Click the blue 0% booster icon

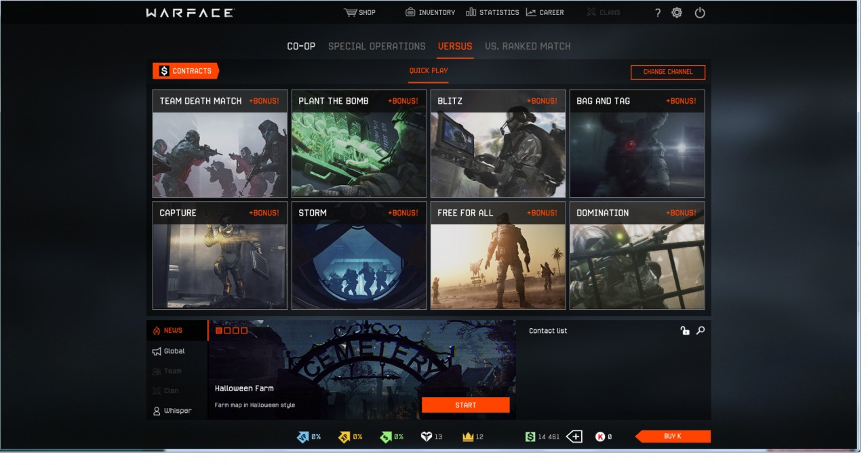pyautogui.click(x=302, y=437)
